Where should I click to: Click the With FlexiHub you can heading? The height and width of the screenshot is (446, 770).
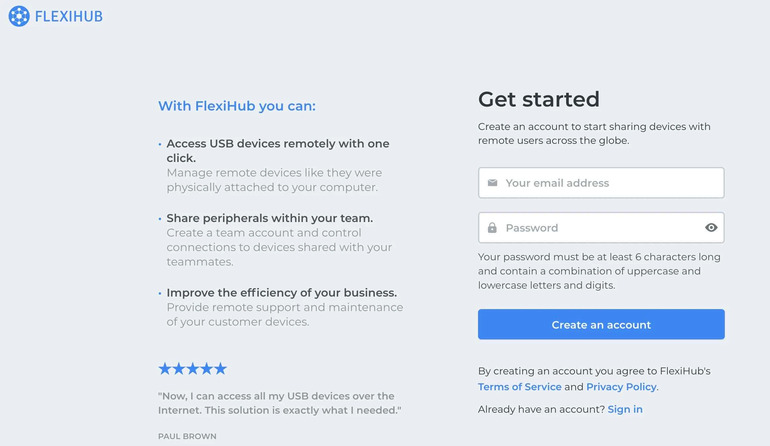click(x=236, y=106)
